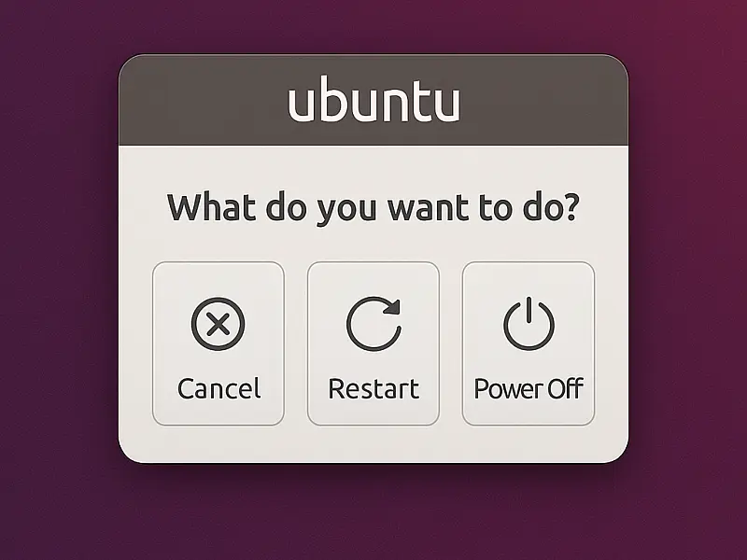Shut down using Power Off button
747x560 pixels.
pyautogui.click(x=529, y=343)
